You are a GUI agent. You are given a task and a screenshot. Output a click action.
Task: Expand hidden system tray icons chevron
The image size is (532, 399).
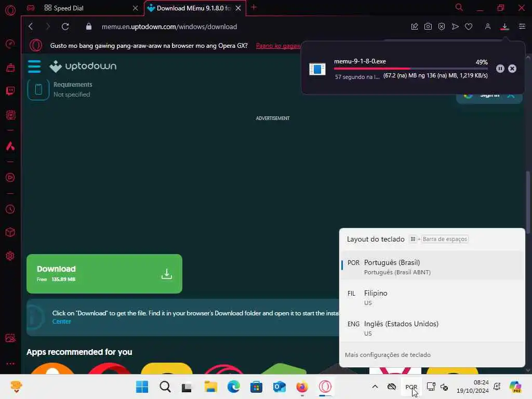(x=375, y=387)
